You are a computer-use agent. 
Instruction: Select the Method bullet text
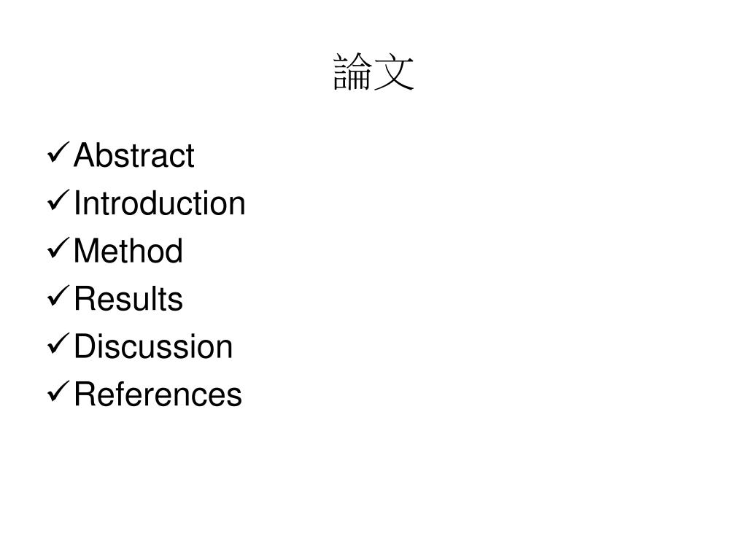point(128,251)
